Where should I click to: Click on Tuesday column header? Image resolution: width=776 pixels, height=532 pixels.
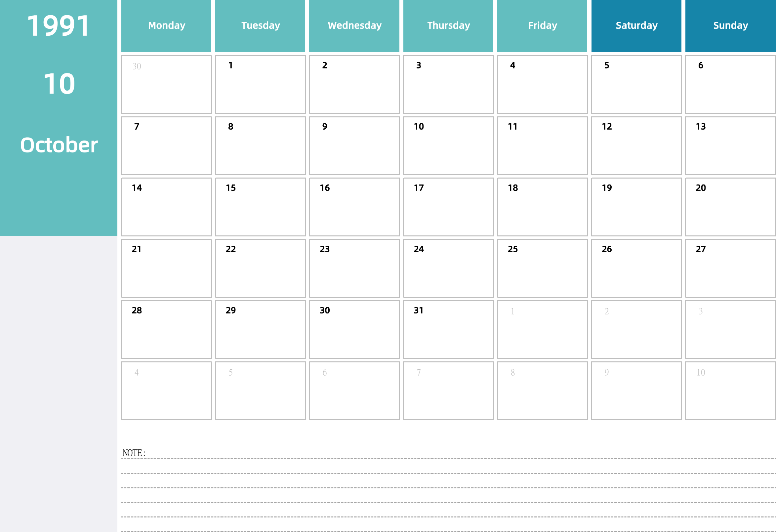tap(260, 26)
